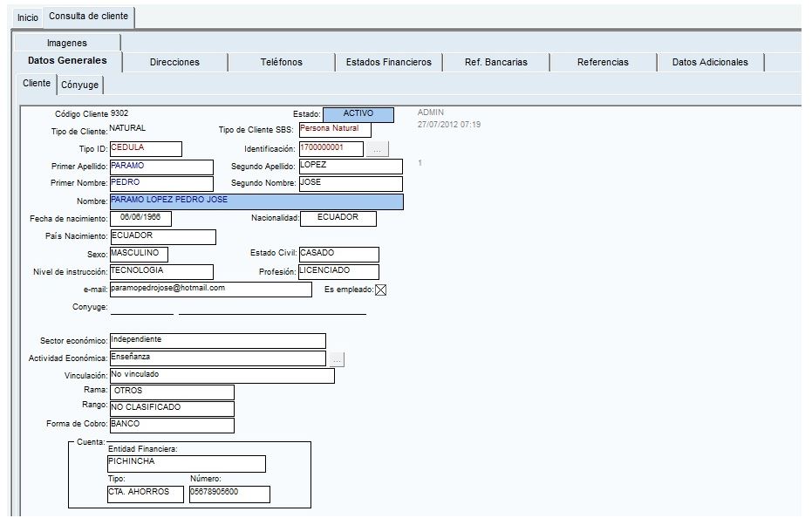
Task: Click the full Nombre field
Action: (256, 202)
